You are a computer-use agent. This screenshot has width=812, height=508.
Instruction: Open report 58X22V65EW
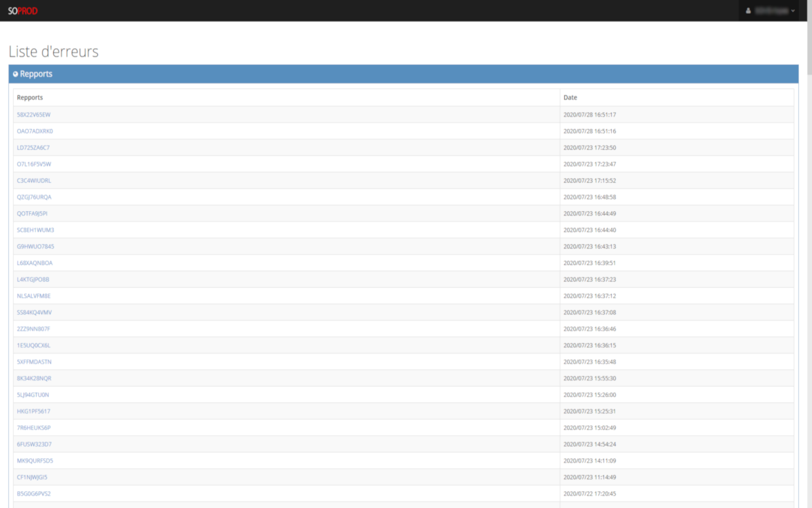click(34, 115)
